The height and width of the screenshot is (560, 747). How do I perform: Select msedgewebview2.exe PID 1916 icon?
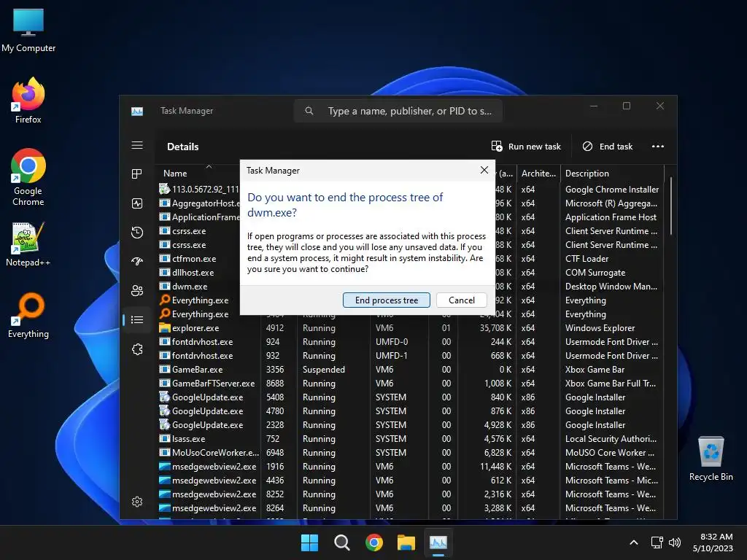coord(164,466)
